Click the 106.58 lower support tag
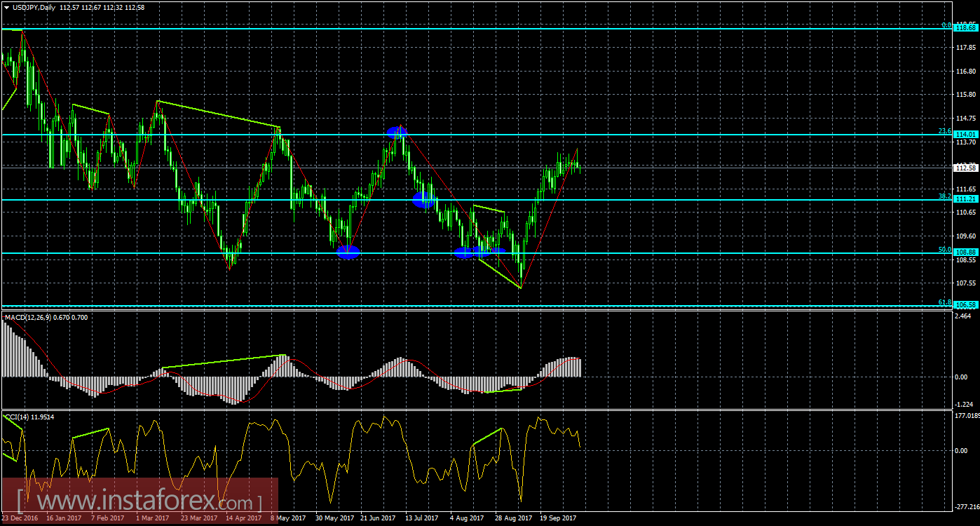 [965, 305]
